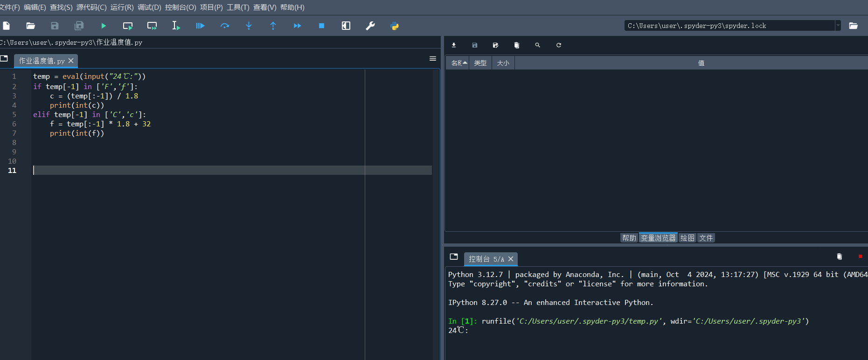Save all files toolbar icon
This screenshot has width=868, height=360.
coord(79,26)
